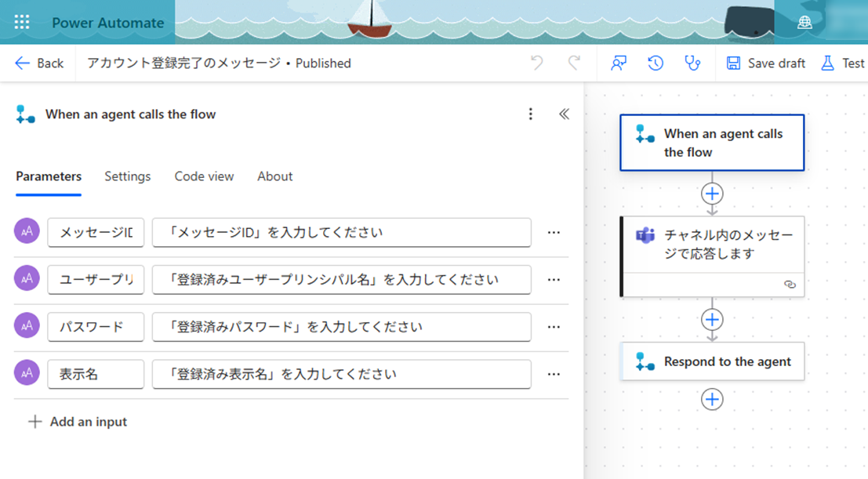The image size is (868, 479).
Task: Open options menu for 表示名 row
Action: (554, 374)
